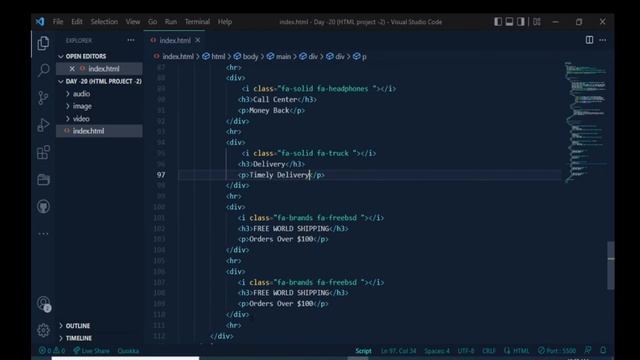
Task: Click the code minimap overview
Action: click(x=586, y=122)
